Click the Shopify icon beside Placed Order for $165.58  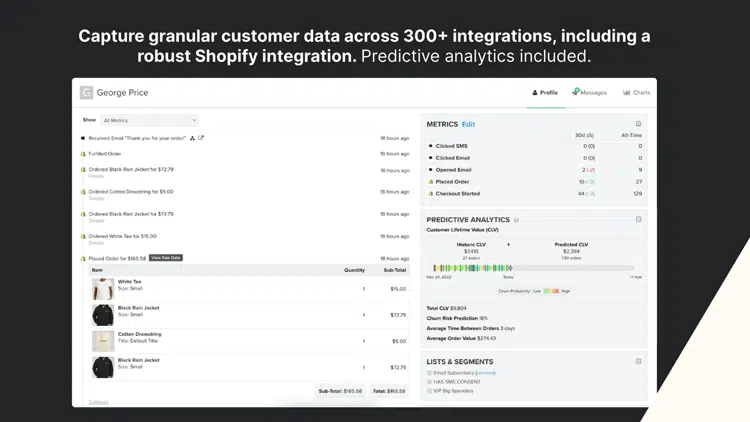tap(83, 258)
